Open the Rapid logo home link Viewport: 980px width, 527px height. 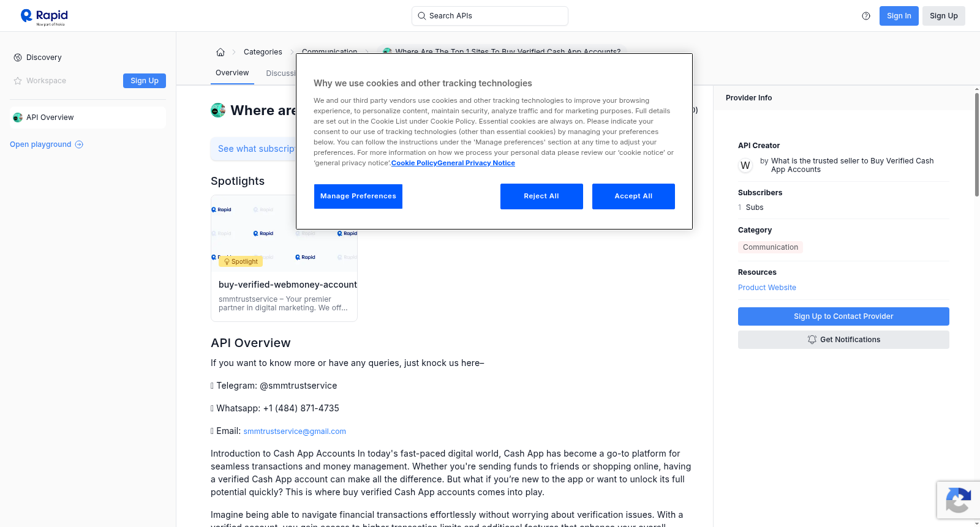pos(44,17)
